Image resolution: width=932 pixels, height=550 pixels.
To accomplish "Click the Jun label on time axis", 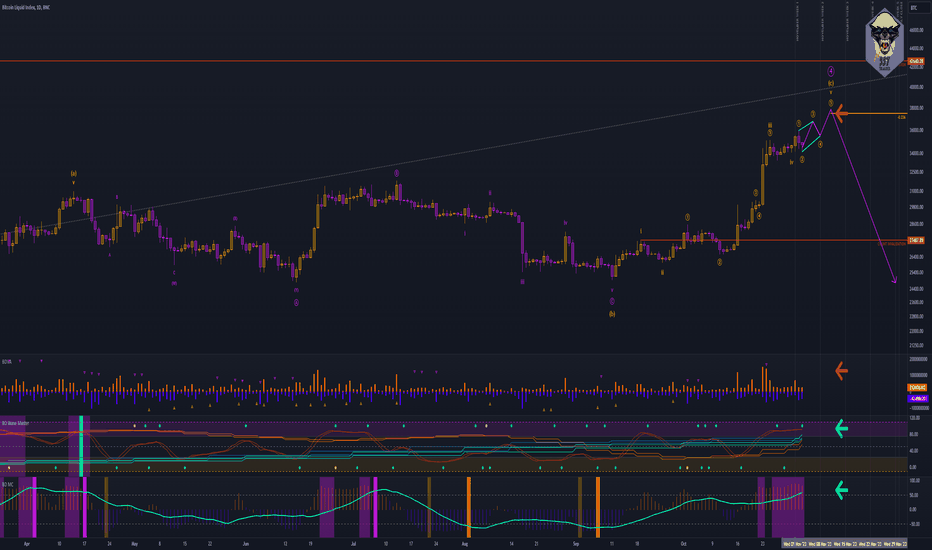I will [246, 543].
